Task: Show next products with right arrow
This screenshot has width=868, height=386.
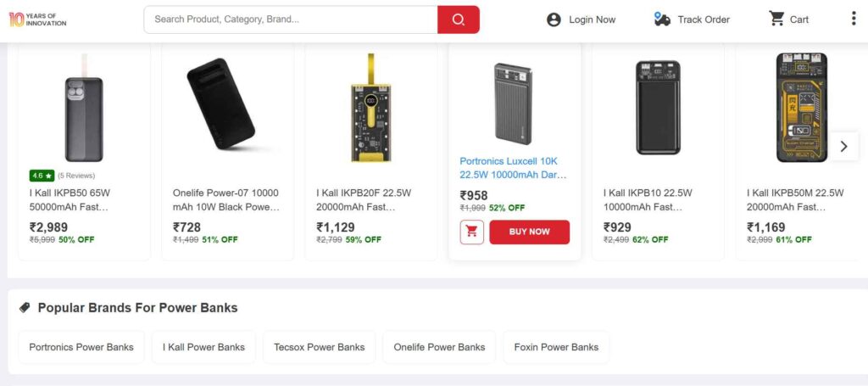Action: (843, 146)
